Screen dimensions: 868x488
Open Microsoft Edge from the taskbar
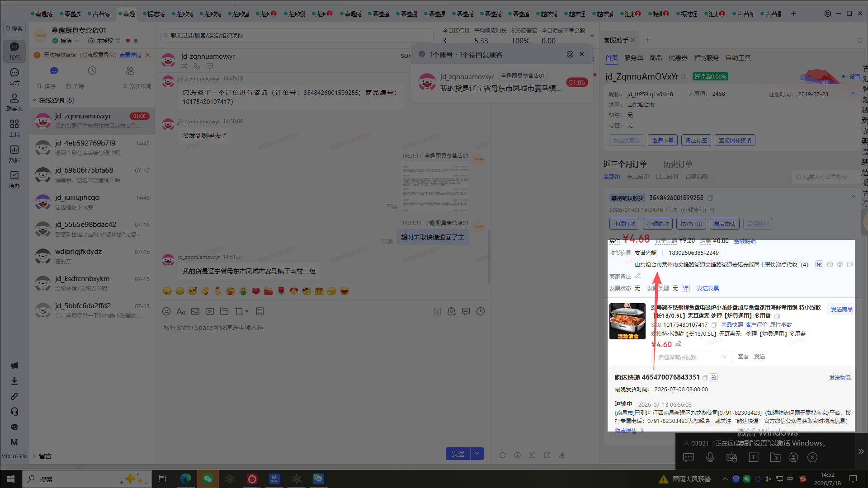pos(185,479)
